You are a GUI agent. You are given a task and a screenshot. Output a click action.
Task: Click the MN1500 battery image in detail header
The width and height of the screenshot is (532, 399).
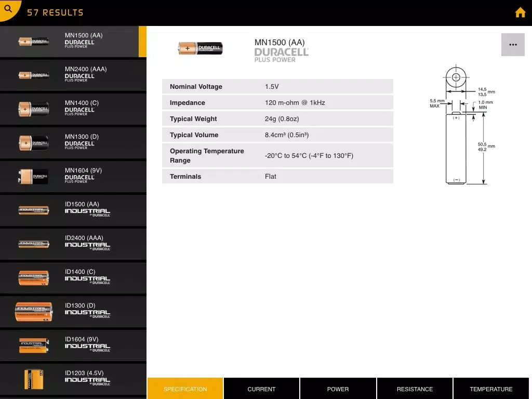point(201,48)
